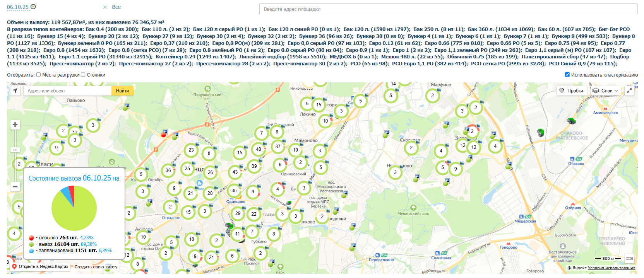
Task: Open the cluster marker showing 48
Action: pyautogui.click(x=258, y=149)
